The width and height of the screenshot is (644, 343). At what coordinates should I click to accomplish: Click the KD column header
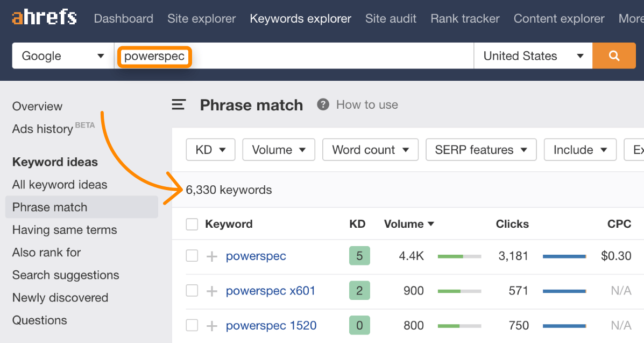[x=357, y=224]
